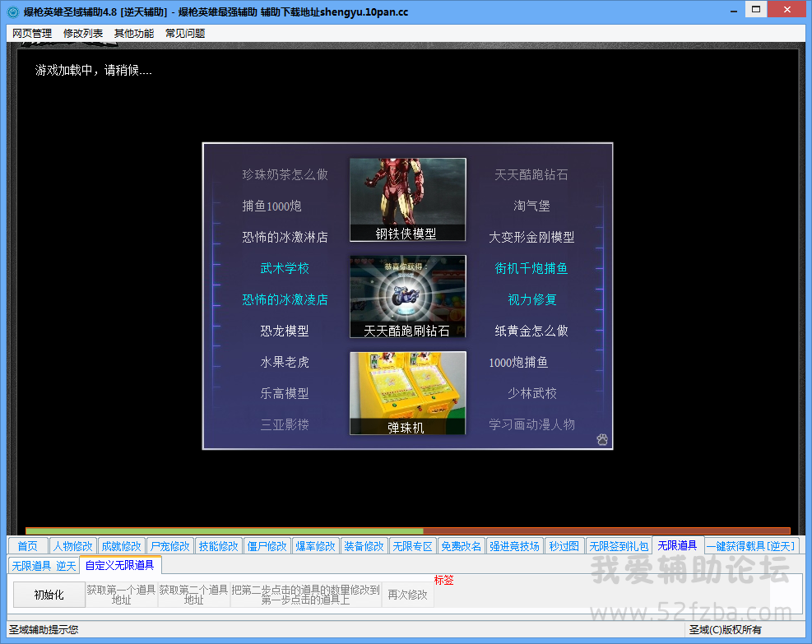Select the 无限道具 main tab
812x644 pixels.
677,545
